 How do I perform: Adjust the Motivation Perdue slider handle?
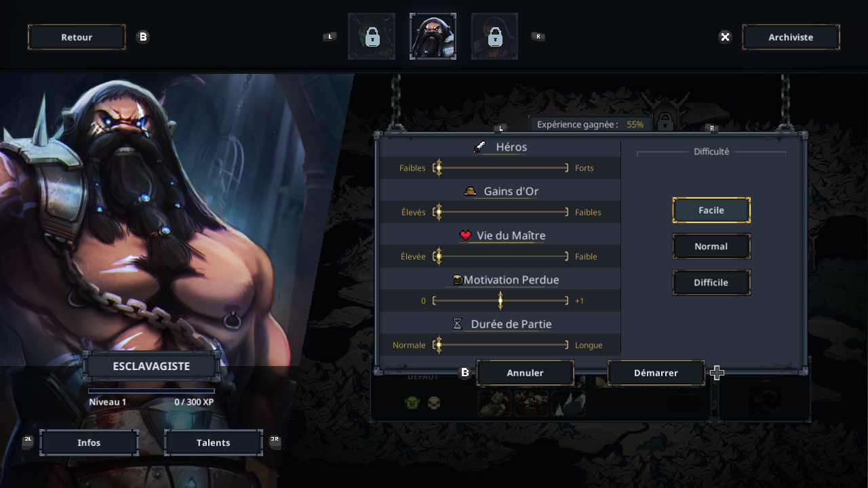[500, 300]
